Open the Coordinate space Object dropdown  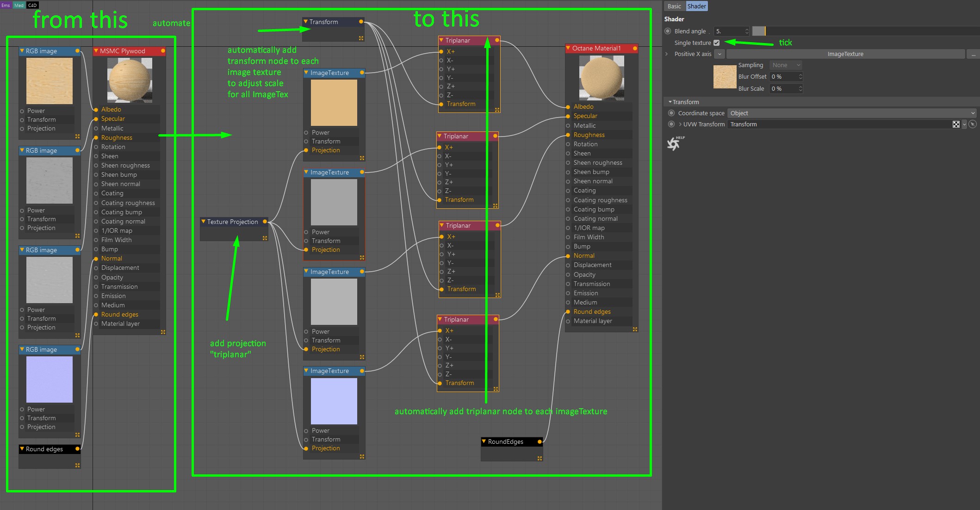pyautogui.click(x=852, y=113)
